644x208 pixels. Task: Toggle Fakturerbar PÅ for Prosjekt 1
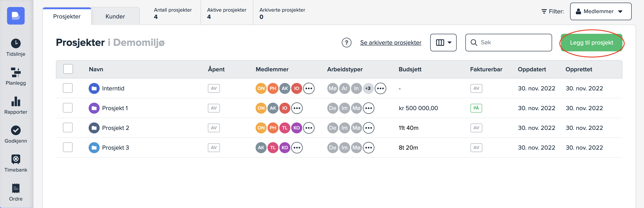pos(476,108)
